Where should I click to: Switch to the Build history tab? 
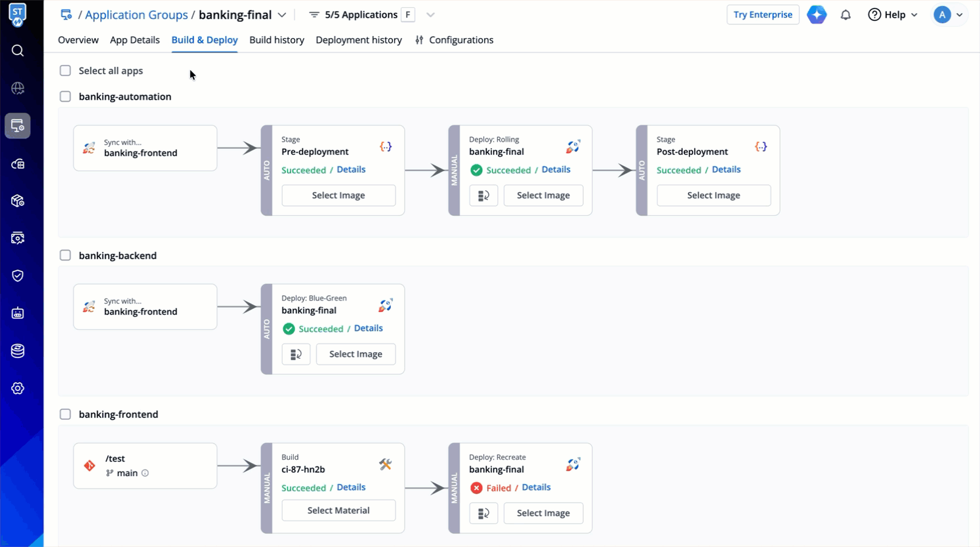(x=276, y=40)
